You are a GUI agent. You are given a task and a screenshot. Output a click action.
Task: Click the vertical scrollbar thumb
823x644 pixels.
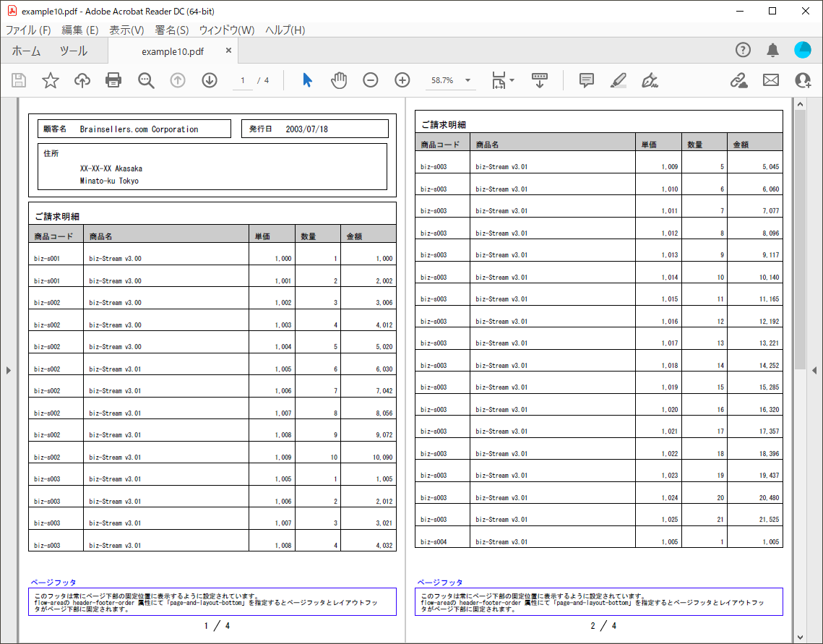coord(799,239)
